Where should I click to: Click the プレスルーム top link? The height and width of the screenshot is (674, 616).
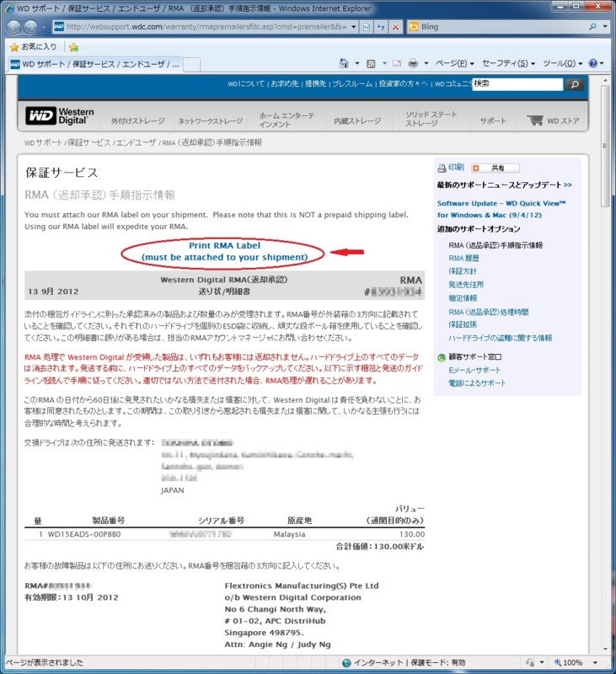pyautogui.click(x=352, y=83)
